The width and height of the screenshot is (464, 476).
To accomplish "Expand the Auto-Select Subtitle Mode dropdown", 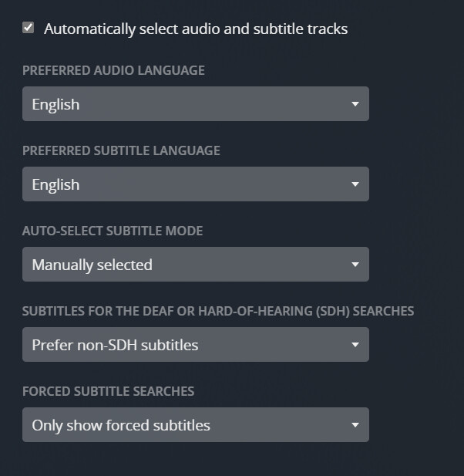I will [195, 265].
